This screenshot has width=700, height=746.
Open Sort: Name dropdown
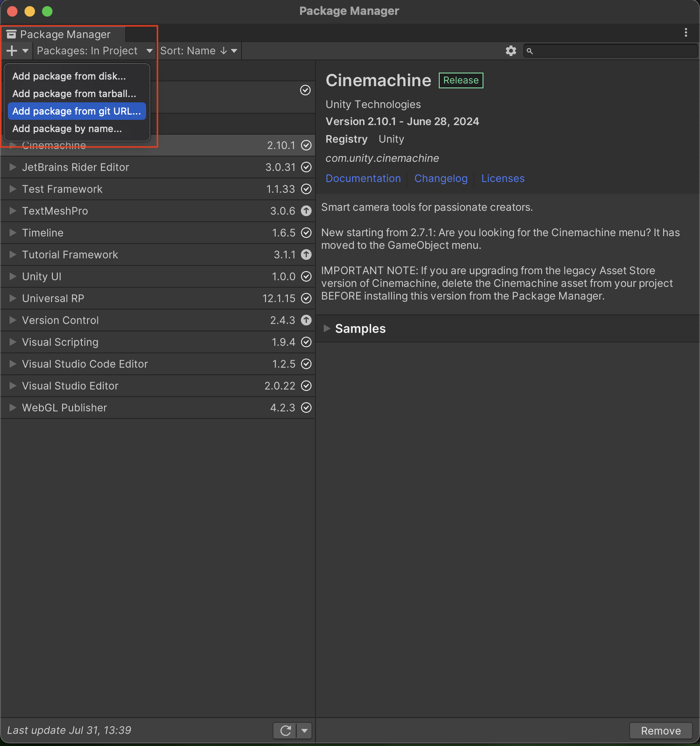coord(199,51)
